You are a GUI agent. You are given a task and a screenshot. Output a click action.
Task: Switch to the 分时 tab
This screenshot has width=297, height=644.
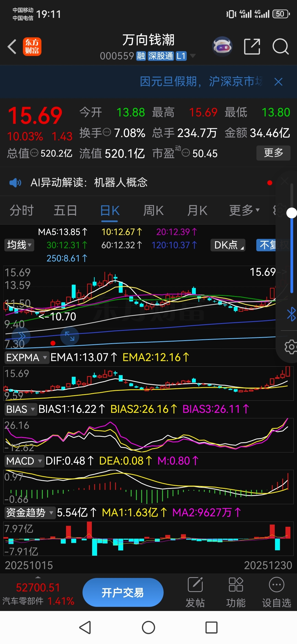point(22,211)
